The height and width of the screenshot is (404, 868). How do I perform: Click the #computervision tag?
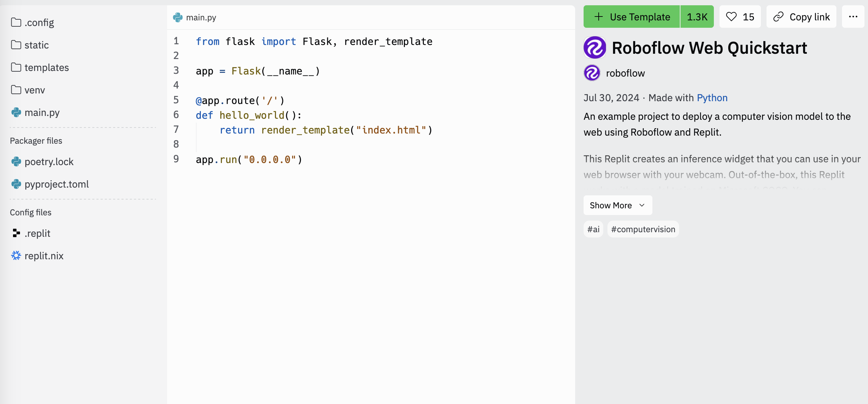click(x=643, y=229)
